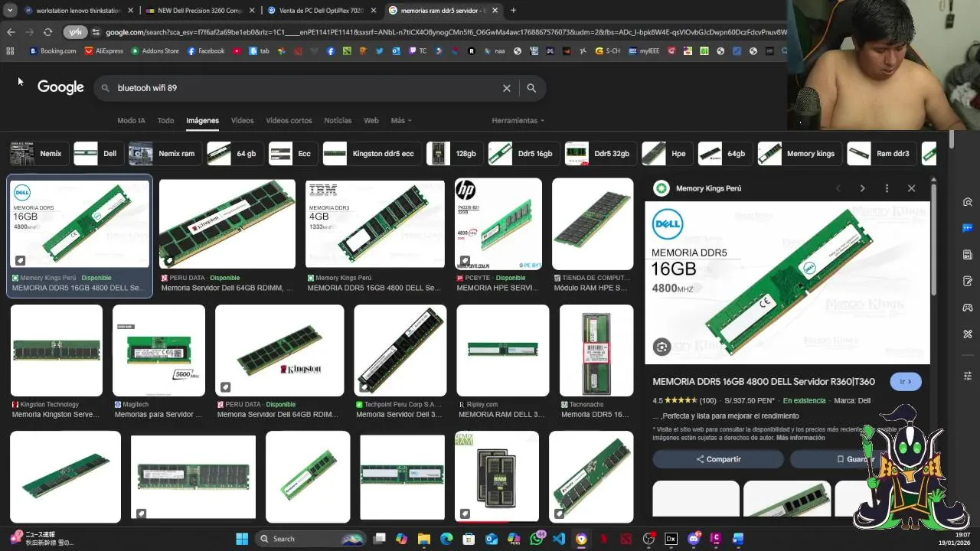980x551 pixels.
Task: Open File Explorer from taskbar
Action: 424,539
